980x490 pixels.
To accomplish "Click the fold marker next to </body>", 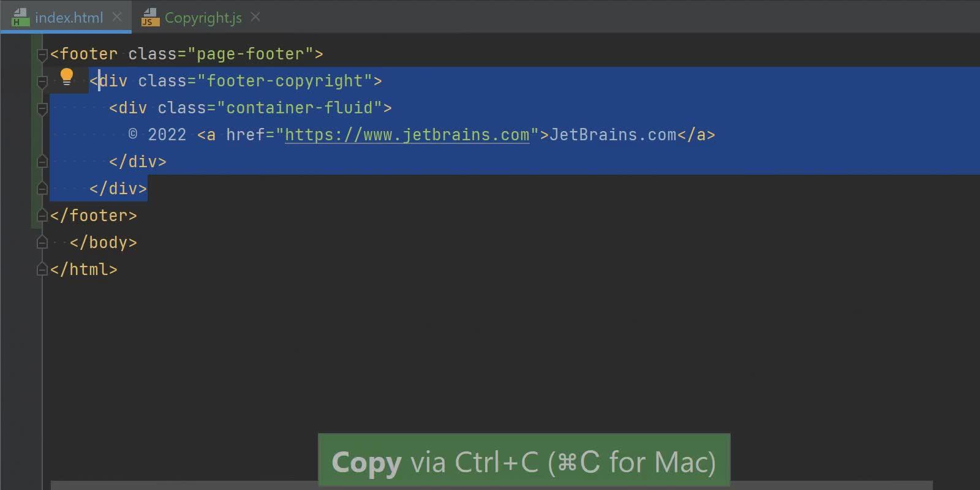I will click(42, 241).
